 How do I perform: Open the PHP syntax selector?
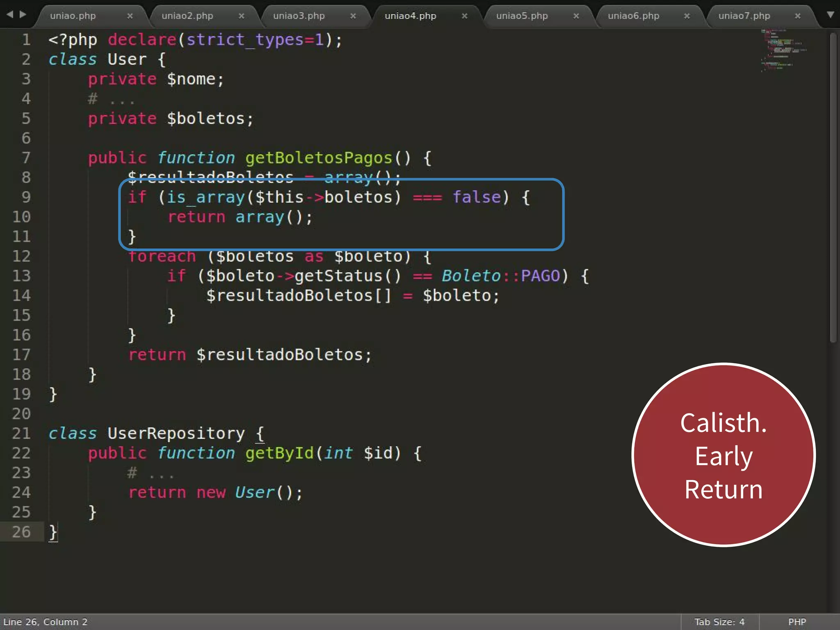point(797,622)
